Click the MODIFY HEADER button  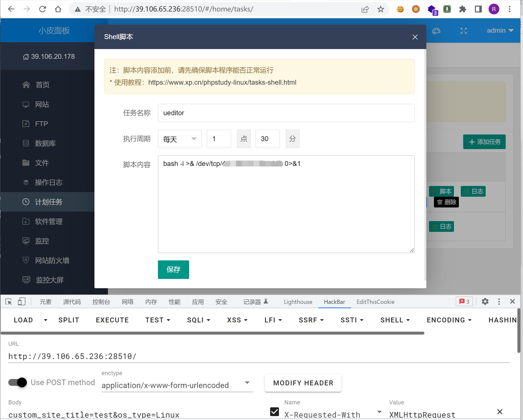tap(303, 383)
